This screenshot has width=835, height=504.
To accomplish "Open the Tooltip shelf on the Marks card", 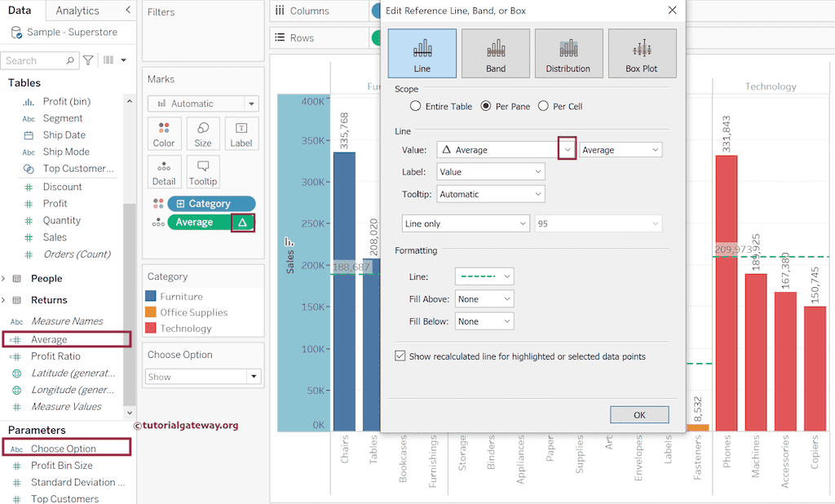I will [202, 171].
